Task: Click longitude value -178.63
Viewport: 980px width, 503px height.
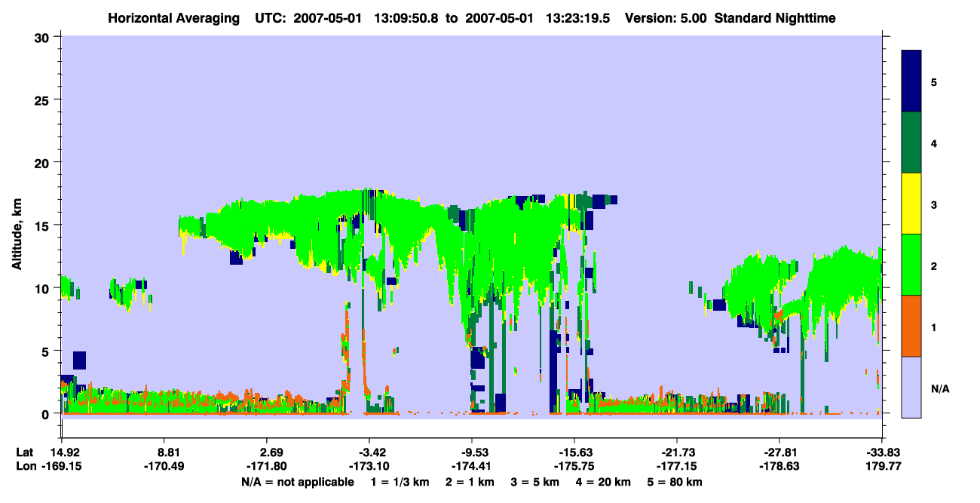Action: 779,467
